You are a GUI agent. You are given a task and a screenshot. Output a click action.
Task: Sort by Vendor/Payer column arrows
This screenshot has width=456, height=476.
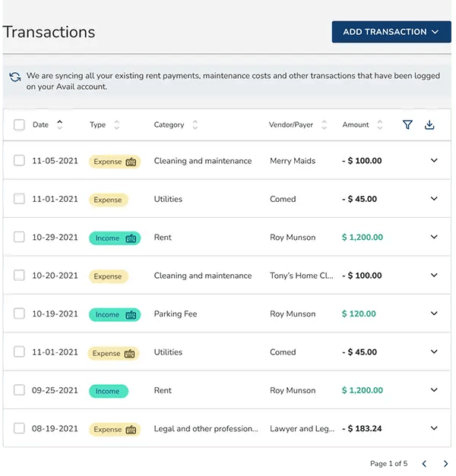click(x=325, y=125)
